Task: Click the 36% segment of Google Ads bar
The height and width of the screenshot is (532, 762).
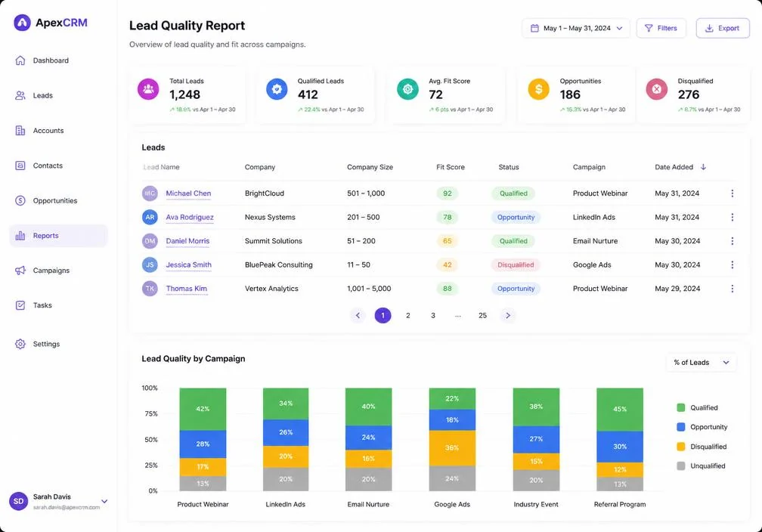Action: 452,448
